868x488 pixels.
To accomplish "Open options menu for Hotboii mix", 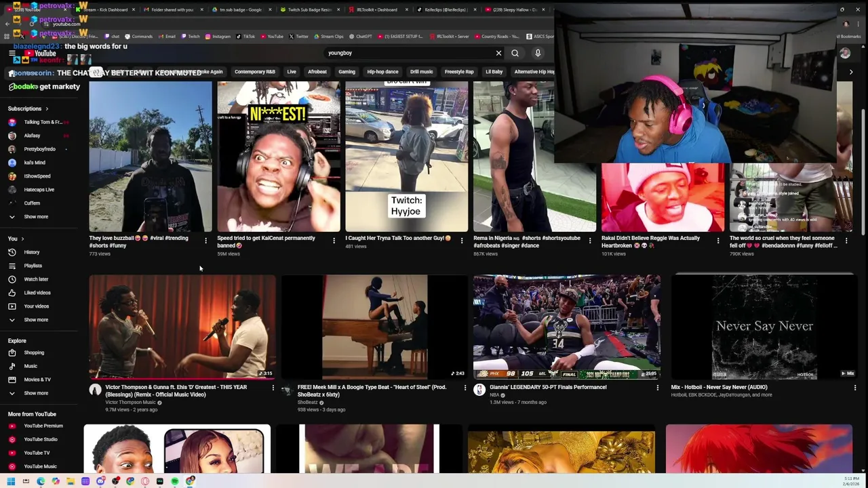I will pos(855,388).
